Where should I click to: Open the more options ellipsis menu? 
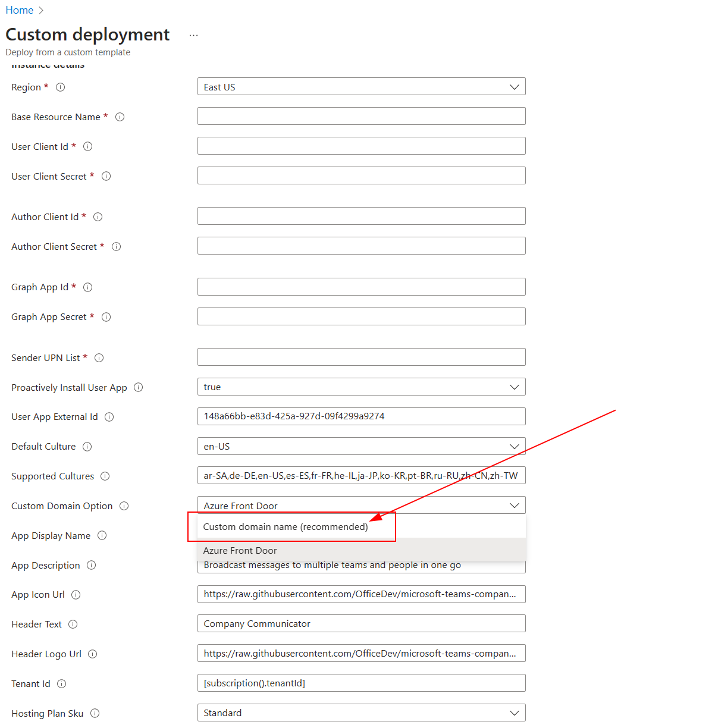coord(193,34)
